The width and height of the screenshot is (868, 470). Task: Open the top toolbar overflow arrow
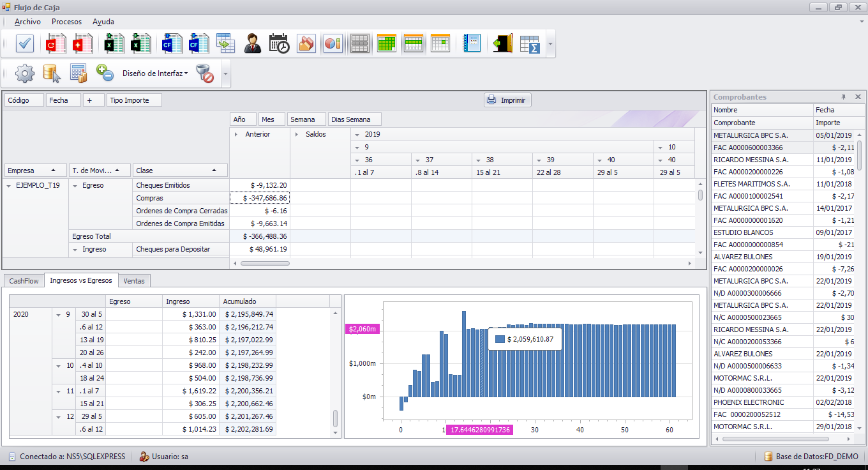(550, 44)
